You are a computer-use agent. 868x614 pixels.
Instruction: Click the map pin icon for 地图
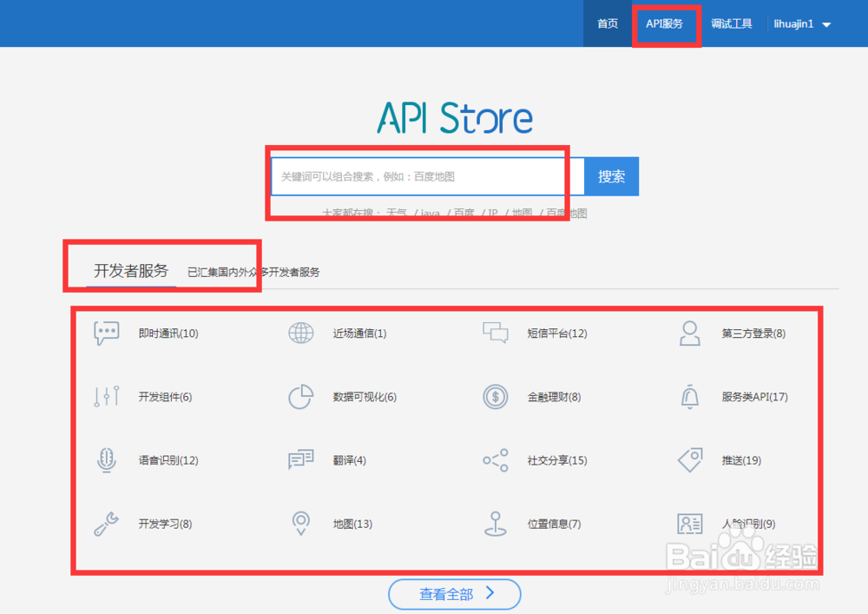coord(300,524)
